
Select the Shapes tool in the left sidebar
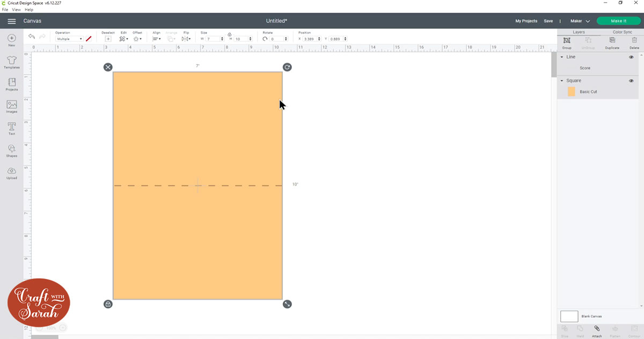11,150
